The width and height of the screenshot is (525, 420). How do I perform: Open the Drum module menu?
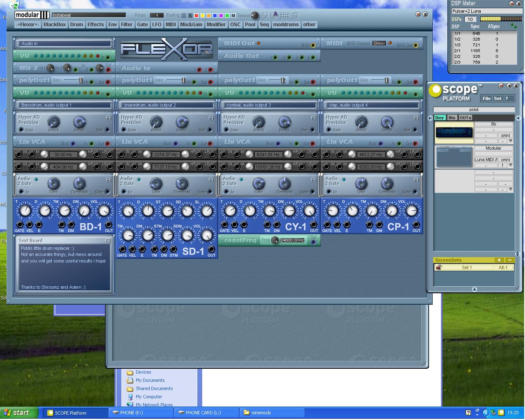(76, 25)
